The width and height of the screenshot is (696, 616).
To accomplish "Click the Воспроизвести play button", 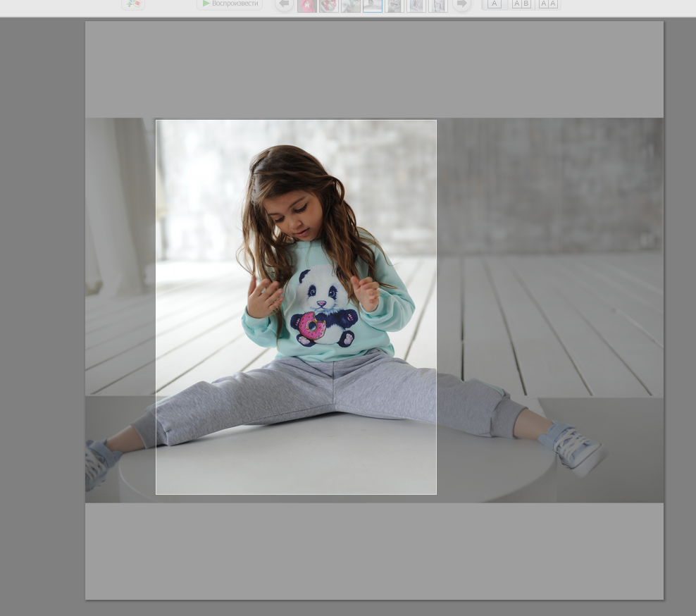I will click(229, 4).
